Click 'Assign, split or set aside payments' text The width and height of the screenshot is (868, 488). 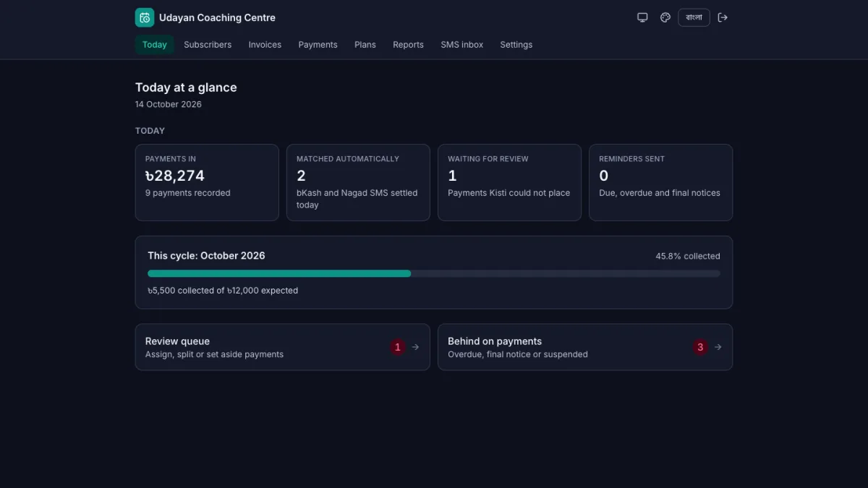214,354
